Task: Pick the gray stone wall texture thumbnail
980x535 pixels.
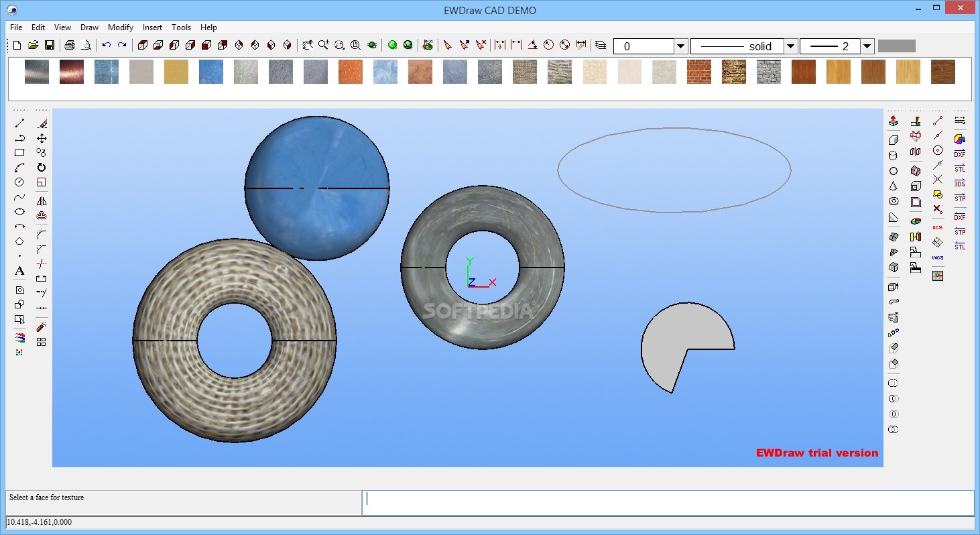Action: tap(769, 72)
